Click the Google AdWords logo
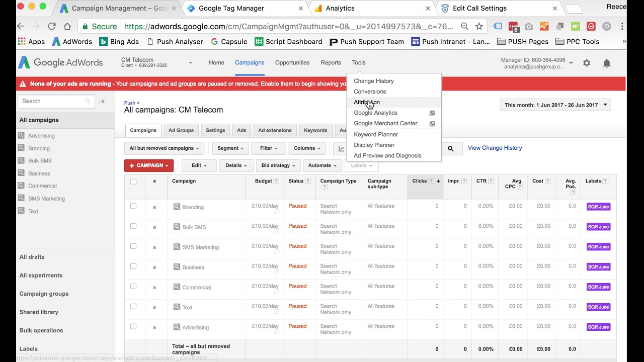 60,63
